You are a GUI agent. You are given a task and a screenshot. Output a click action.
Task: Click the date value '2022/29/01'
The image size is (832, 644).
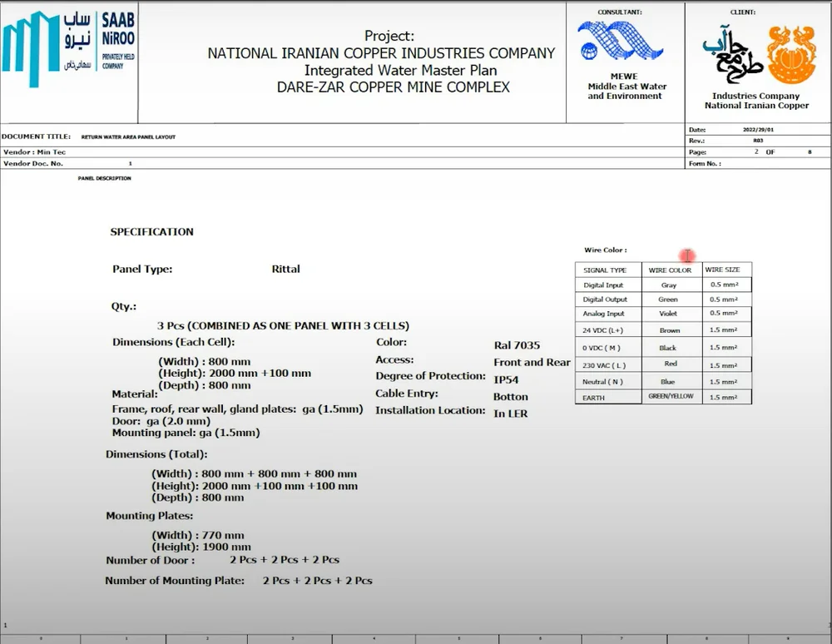coord(758,130)
